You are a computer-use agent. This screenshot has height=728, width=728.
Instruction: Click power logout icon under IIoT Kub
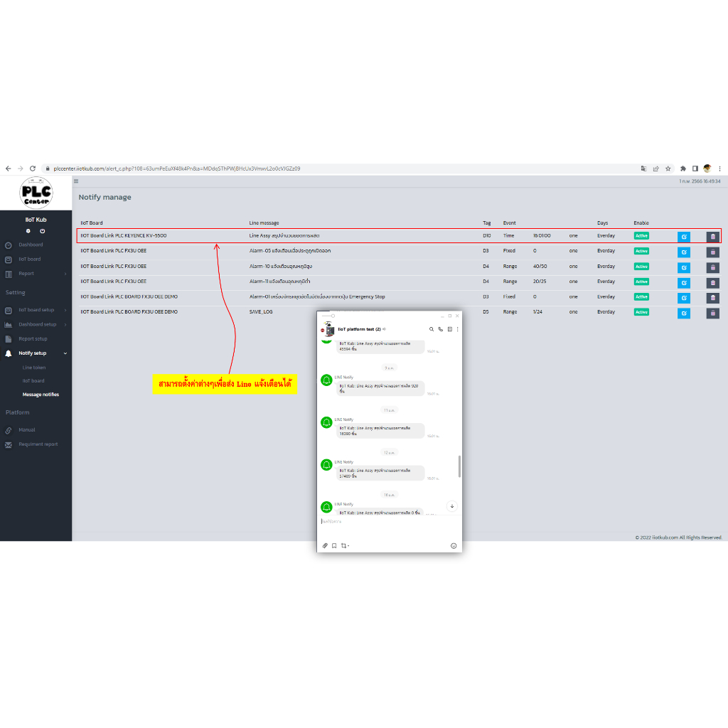coord(43,231)
